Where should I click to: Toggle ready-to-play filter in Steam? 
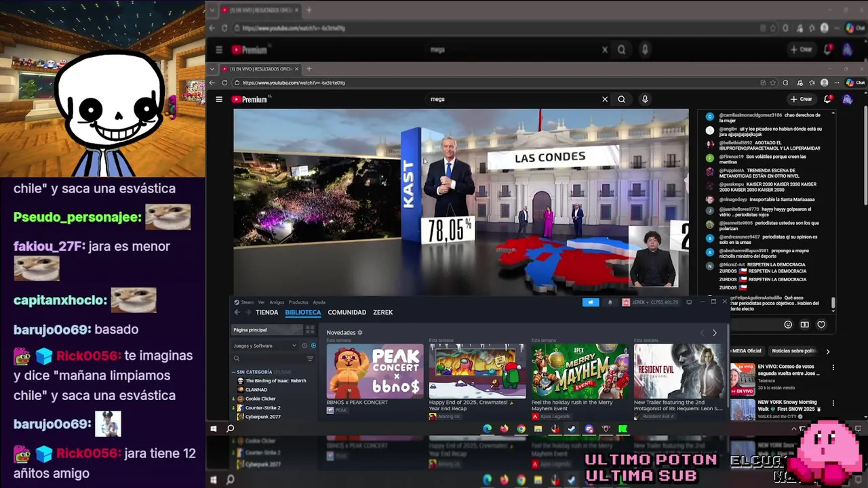(x=313, y=346)
